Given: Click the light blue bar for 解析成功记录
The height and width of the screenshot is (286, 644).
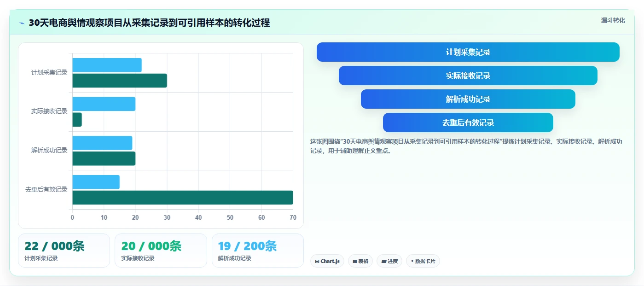Looking at the screenshot, I should 102,143.
